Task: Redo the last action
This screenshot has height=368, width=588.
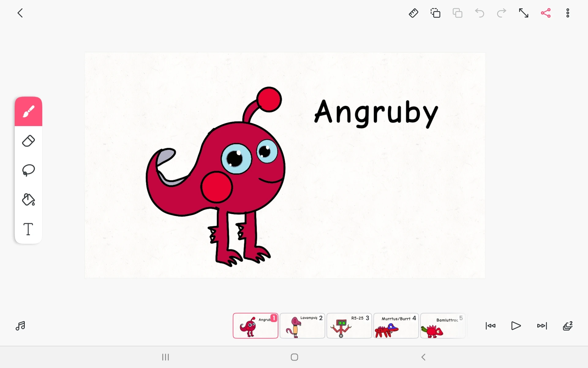Action: click(502, 13)
